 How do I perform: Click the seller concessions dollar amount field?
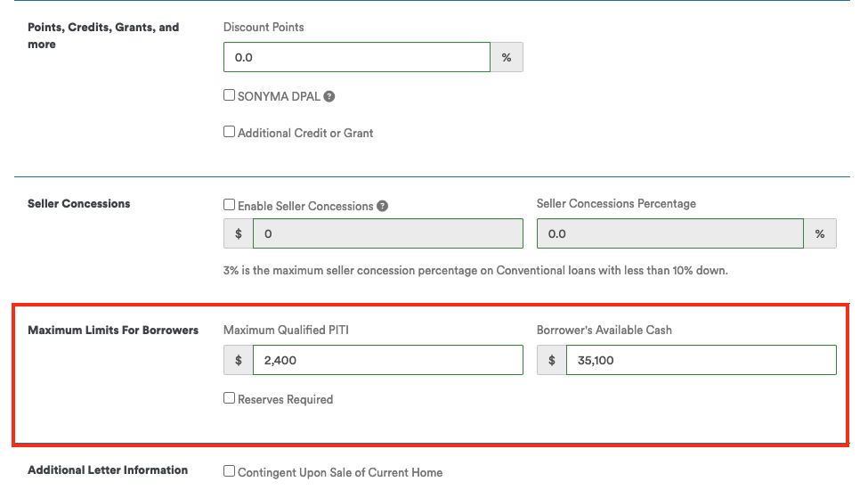(x=388, y=233)
